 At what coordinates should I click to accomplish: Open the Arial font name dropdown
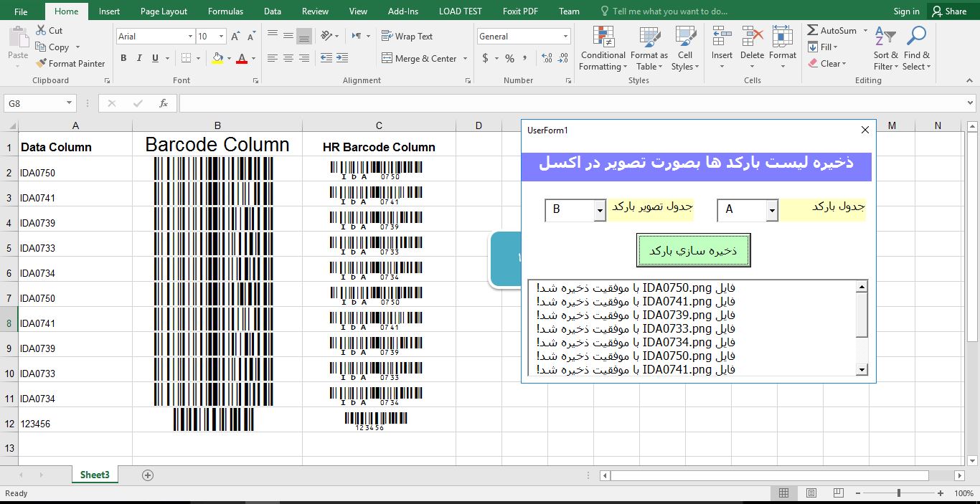click(190, 36)
